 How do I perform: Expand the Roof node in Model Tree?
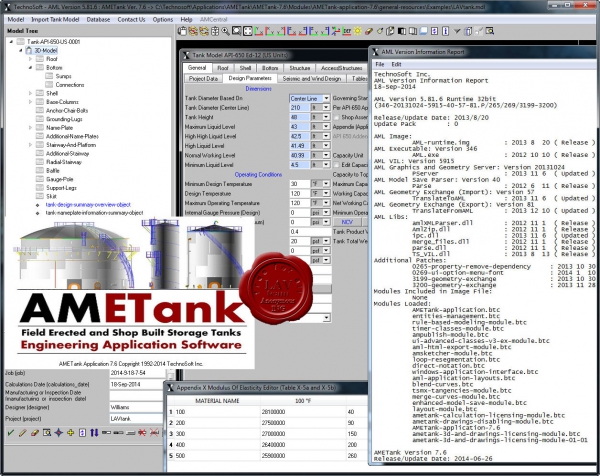tap(30, 59)
